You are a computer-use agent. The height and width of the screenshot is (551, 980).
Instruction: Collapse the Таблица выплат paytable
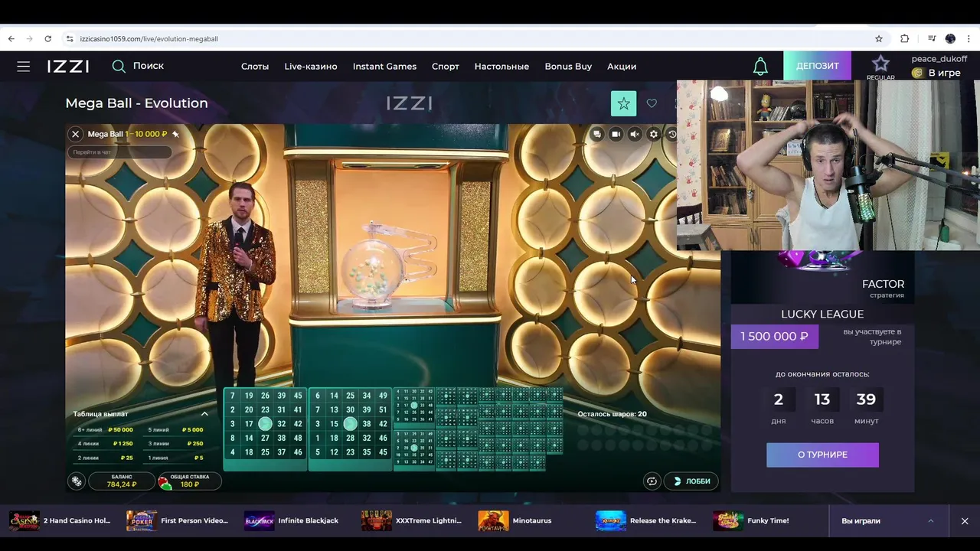point(204,414)
